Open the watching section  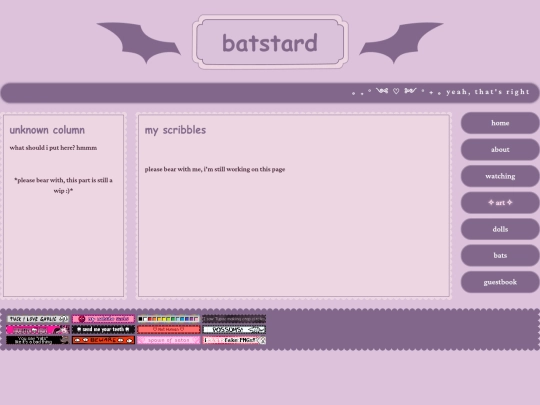click(500, 176)
